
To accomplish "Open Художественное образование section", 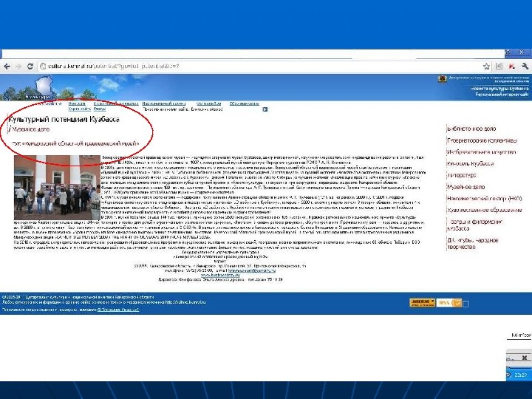I will tap(484, 210).
